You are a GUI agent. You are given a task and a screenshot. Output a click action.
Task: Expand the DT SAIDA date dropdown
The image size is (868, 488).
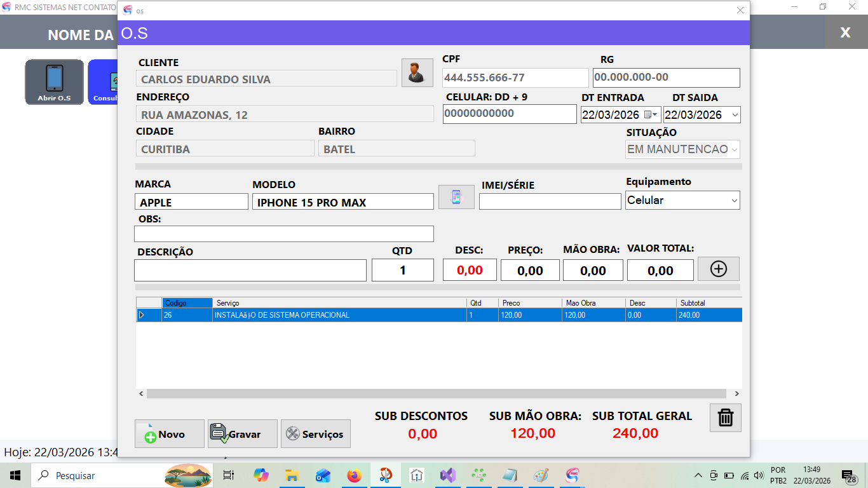(735, 115)
